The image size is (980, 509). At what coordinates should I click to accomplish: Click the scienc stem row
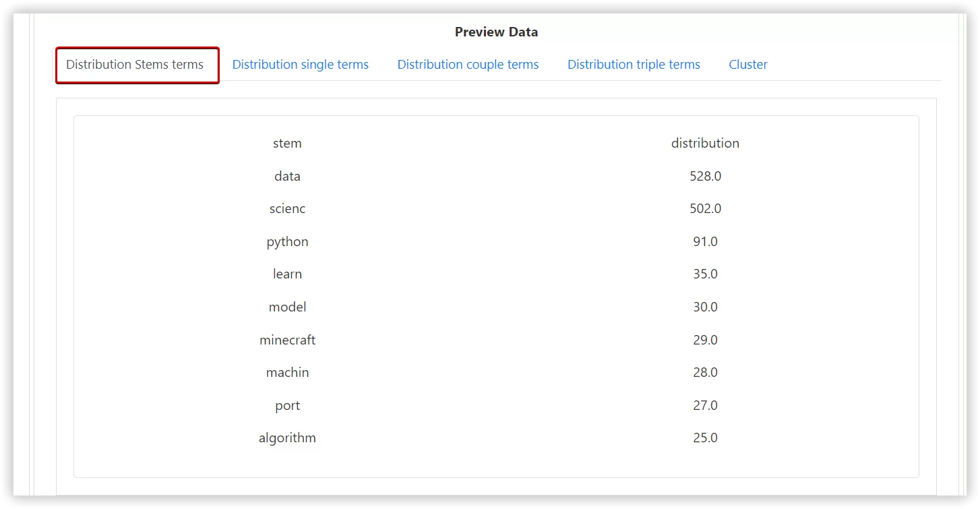(287, 209)
